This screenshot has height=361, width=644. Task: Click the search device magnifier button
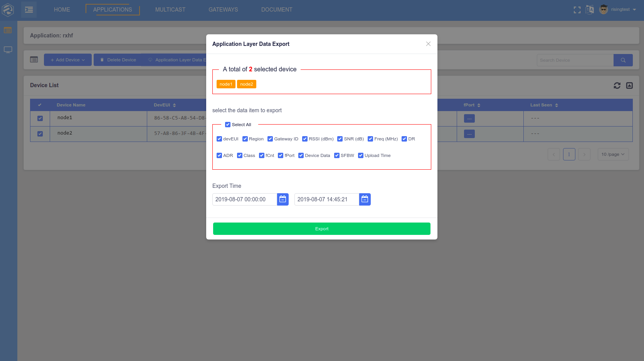pyautogui.click(x=623, y=60)
